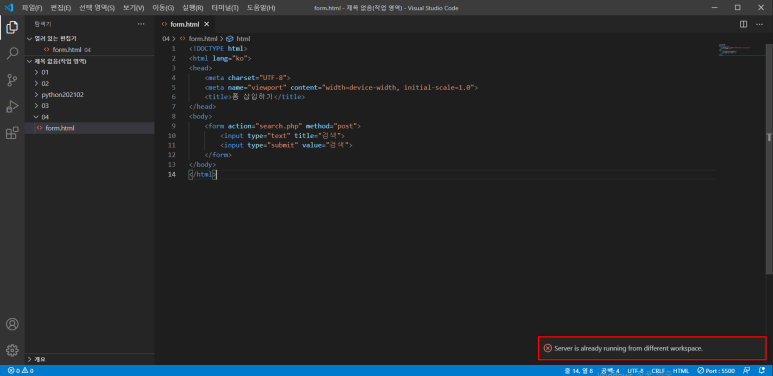
Task: Open the Explorer view in activity bar
Action: pyautogui.click(x=12, y=28)
